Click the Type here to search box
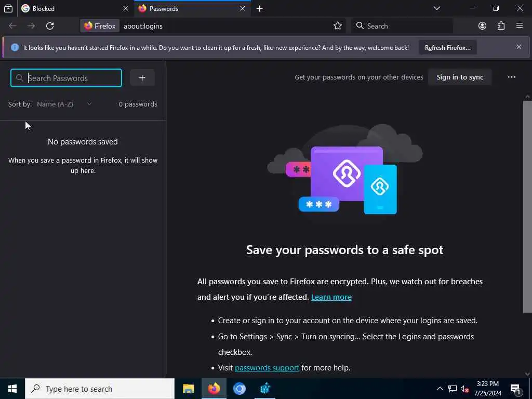532x399 pixels. pos(100,389)
